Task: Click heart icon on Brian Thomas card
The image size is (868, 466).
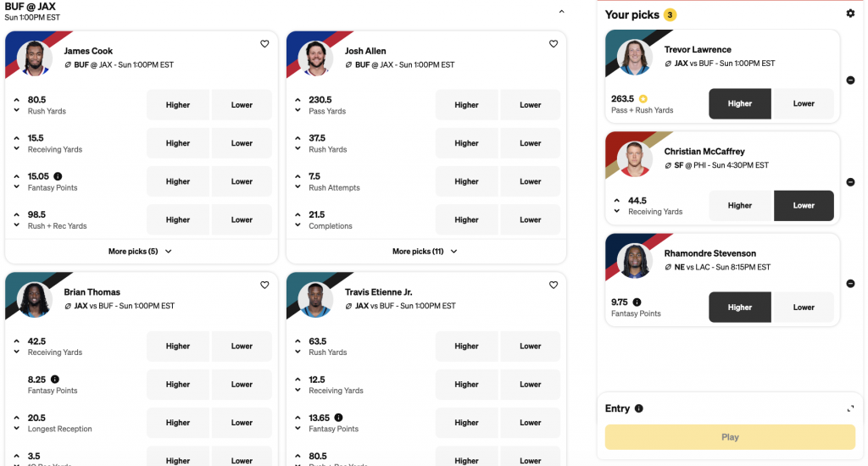Action: 264,286
